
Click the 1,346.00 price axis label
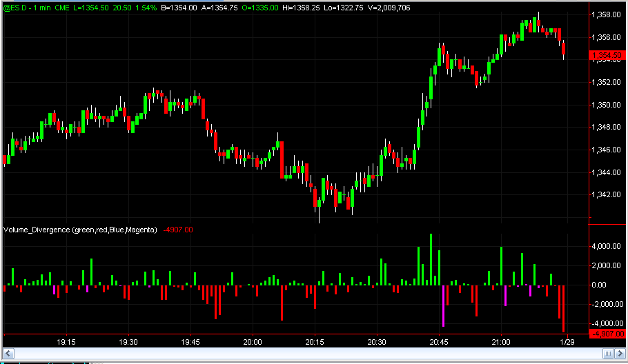pyautogui.click(x=606, y=150)
